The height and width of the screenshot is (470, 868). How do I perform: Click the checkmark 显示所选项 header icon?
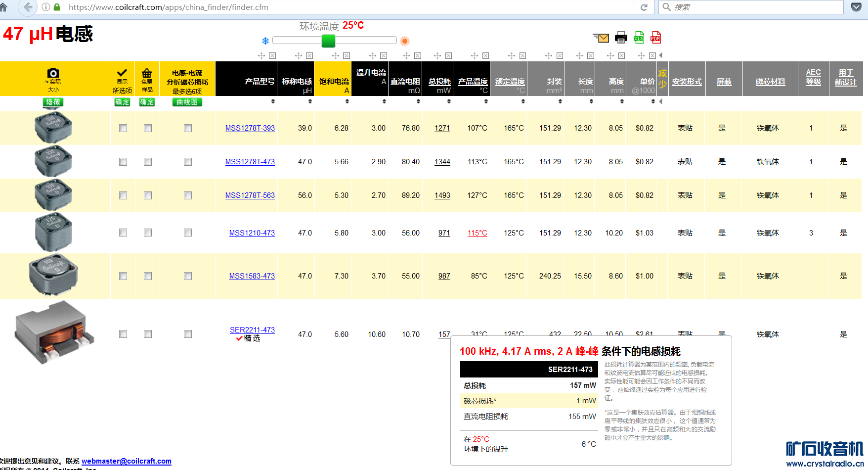point(122,72)
